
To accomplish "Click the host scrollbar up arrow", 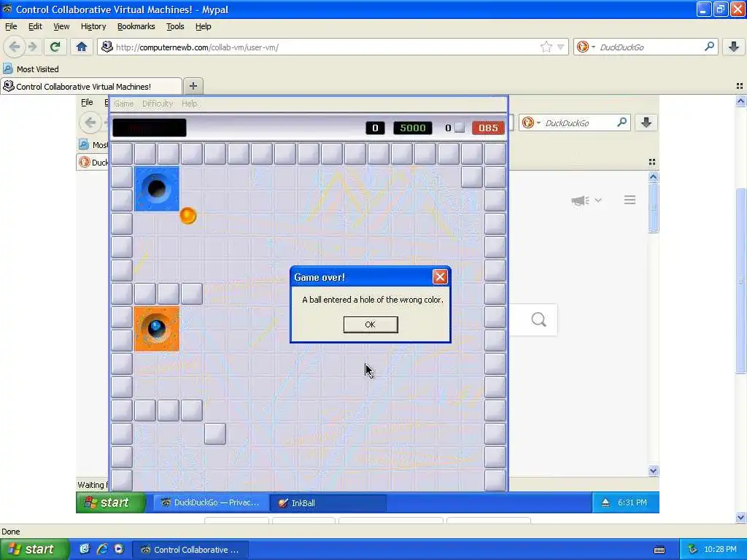I will 740,101.
